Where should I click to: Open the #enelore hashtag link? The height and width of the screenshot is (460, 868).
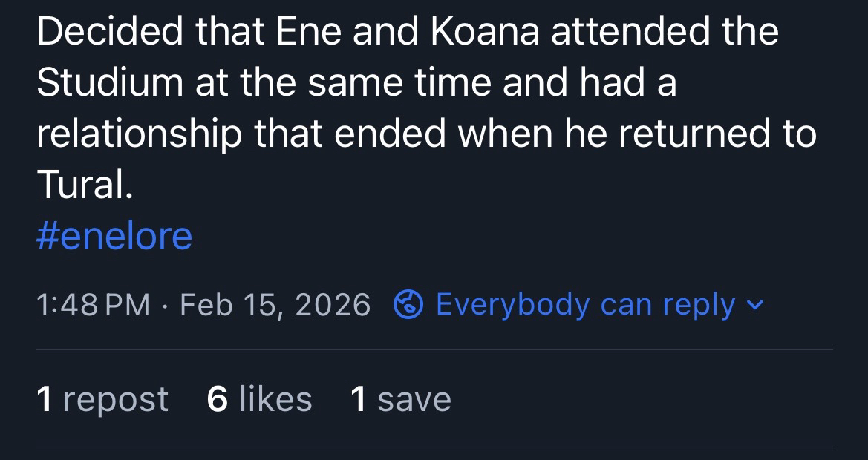pyautogui.click(x=114, y=237)
